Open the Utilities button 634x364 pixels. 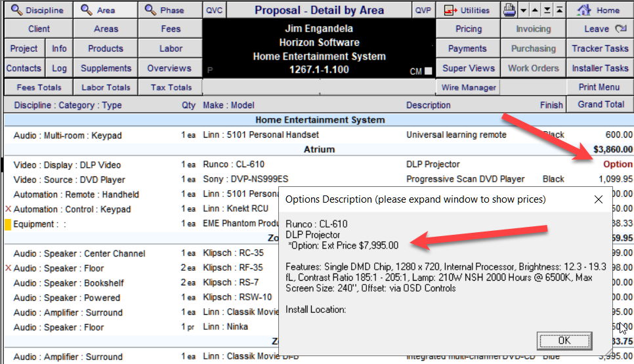tap(467, 10)
